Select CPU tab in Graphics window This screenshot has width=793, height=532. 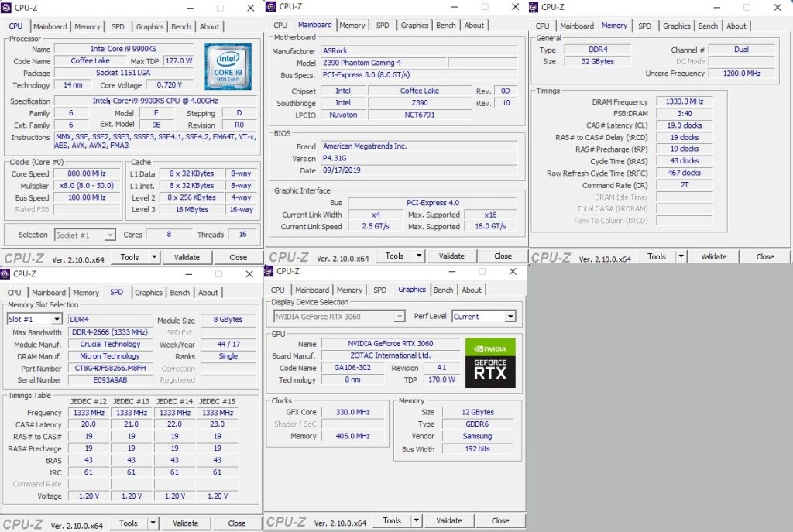coord(278,290)
